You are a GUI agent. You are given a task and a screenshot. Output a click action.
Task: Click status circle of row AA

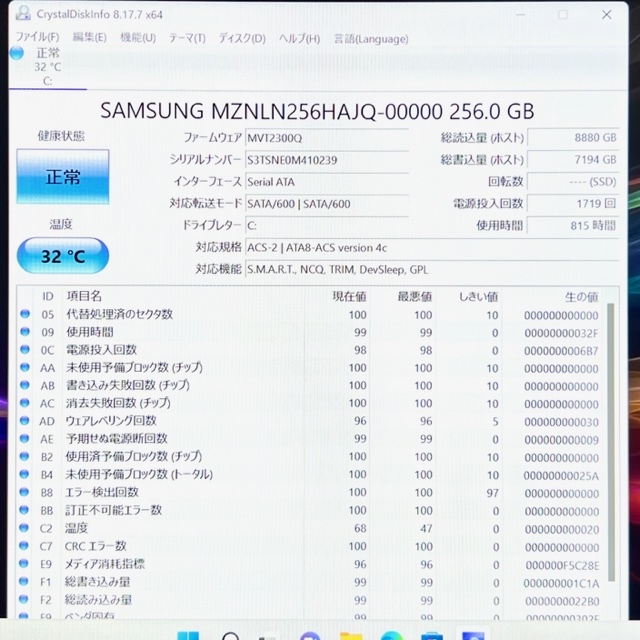point(24,367)
